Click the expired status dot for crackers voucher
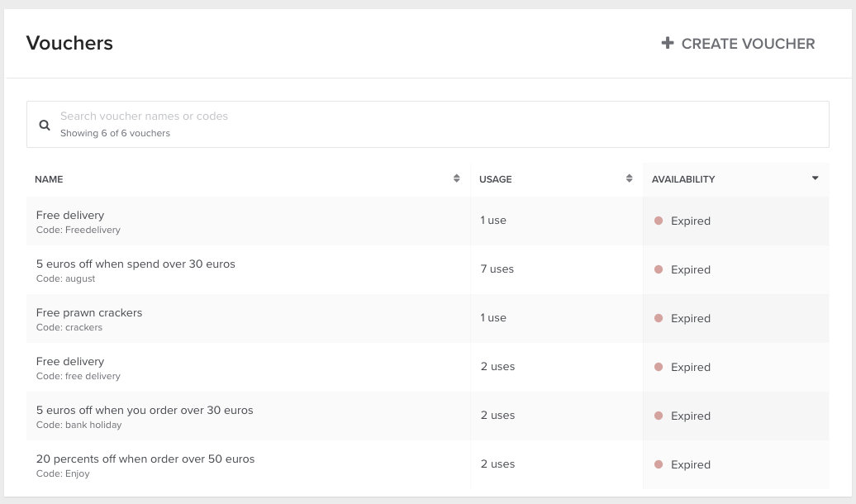856x504 pixels. [x=659, y=318]
